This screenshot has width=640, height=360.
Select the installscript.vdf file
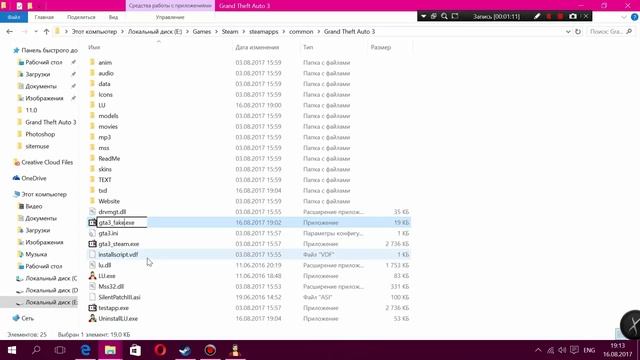(118, 254)
